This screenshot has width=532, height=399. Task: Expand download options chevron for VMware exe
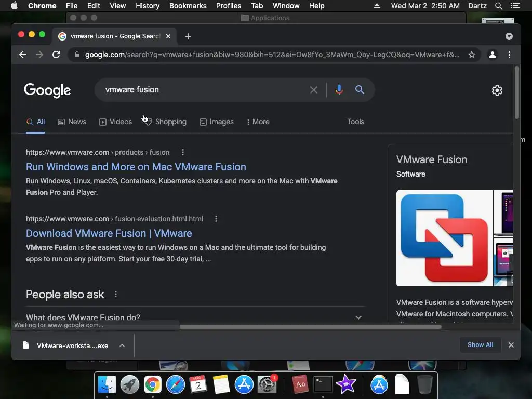[x=122, y=345]
